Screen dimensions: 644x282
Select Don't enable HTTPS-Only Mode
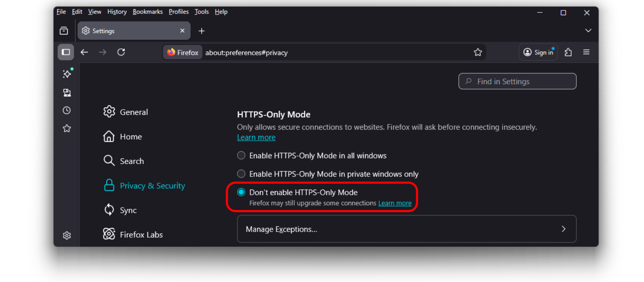[x=241, y=192]
